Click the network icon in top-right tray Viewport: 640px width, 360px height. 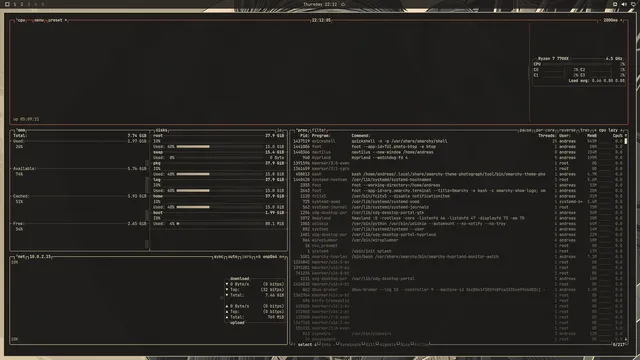click(x=615, y=4)
